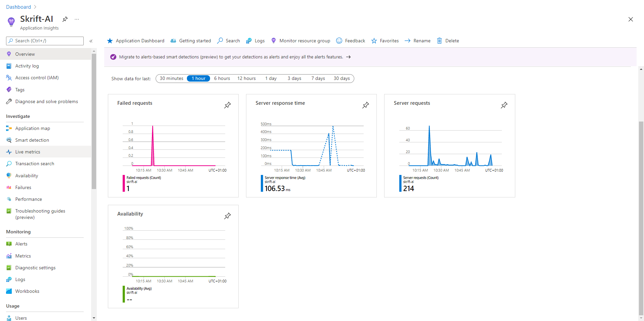Select the 30 days time range
This screenshot has height=321, width=644.
[341, 78]
